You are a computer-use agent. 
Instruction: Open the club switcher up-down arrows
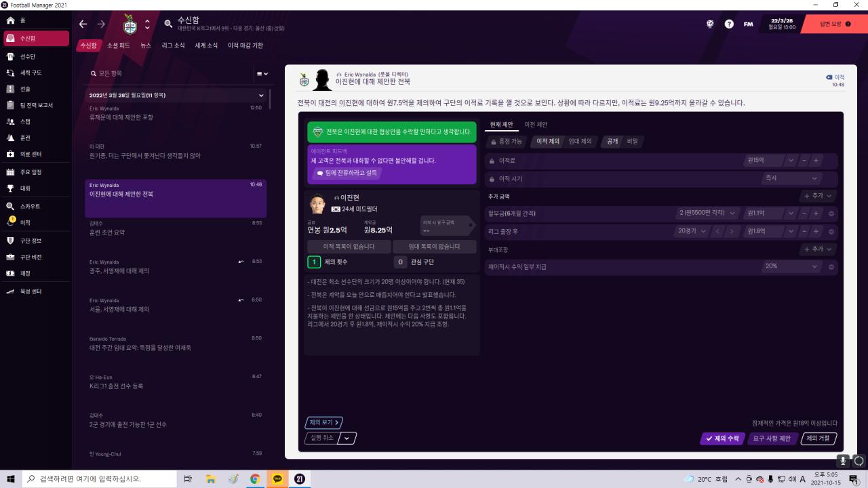click(147, 24)
